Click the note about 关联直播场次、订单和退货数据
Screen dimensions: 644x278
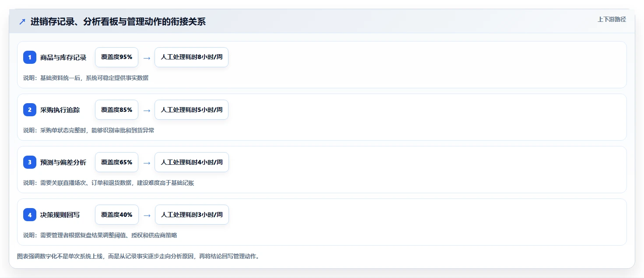(x=109, y=183)
